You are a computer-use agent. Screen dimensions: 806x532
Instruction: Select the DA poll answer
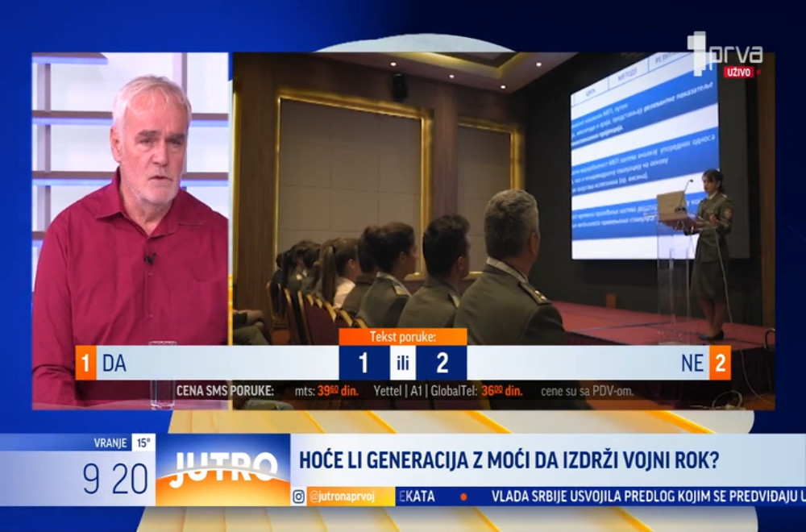[x=114, y=363]
